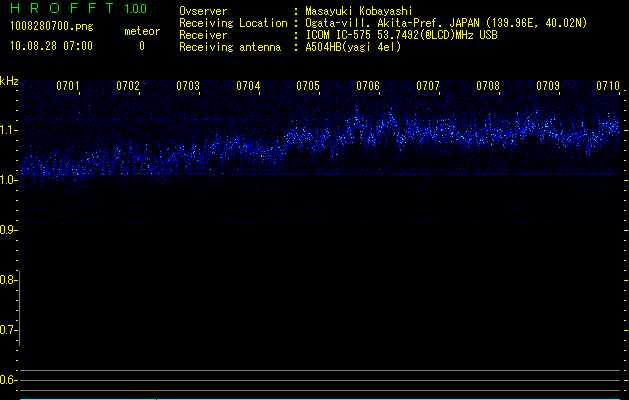Click the 0.6 frequency axis label
This screenshot has height=400, width=629.
[9, 380]
